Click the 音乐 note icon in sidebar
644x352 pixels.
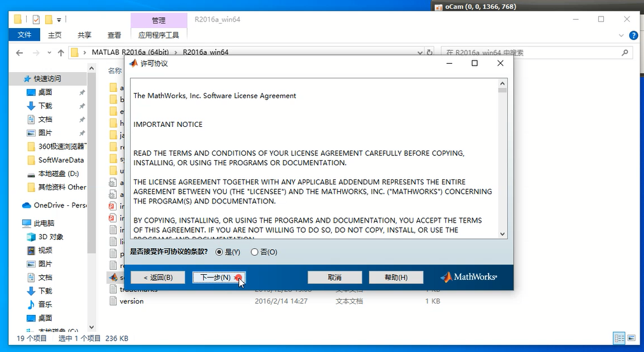point(31,305)
